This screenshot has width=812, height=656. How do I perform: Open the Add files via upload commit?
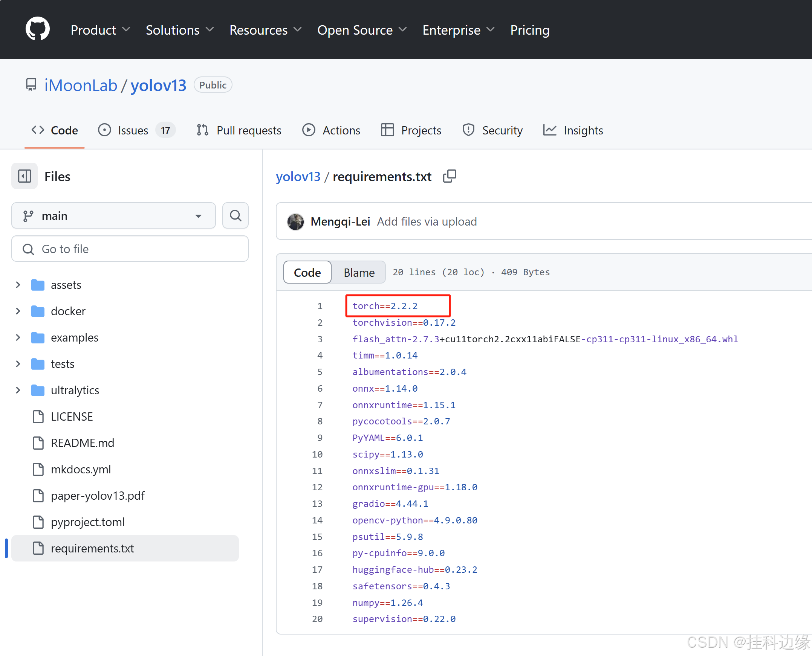tap(427, 221)
